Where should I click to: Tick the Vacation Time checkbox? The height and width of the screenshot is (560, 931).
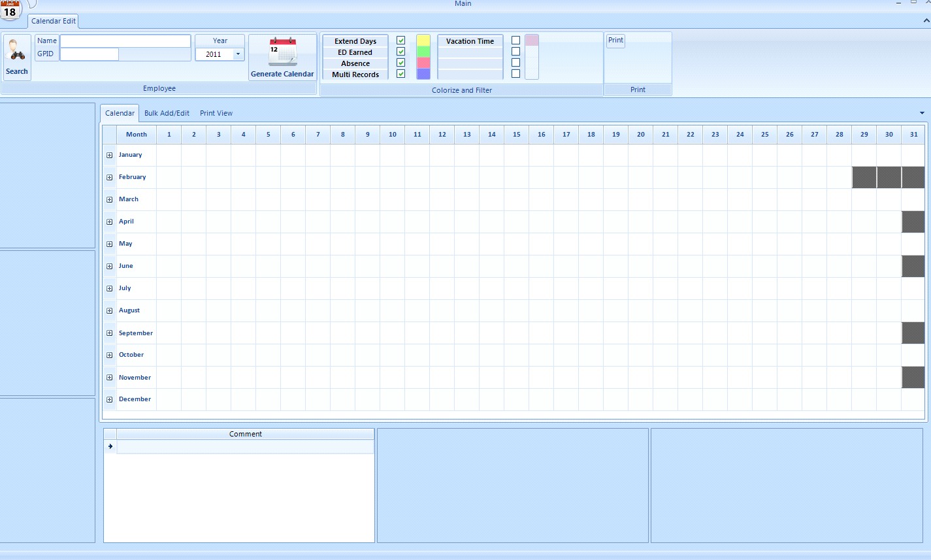coord(516,41)
